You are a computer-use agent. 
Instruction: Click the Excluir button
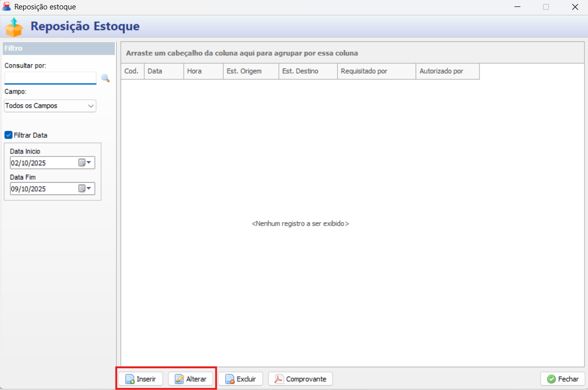pyautogui.click(x=240, y=379)
